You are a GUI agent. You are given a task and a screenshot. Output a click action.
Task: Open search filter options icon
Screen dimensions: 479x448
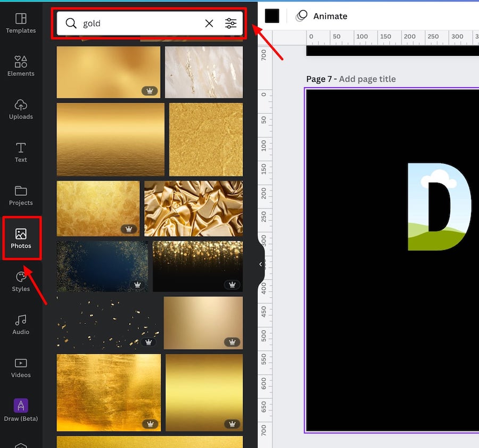230,23
